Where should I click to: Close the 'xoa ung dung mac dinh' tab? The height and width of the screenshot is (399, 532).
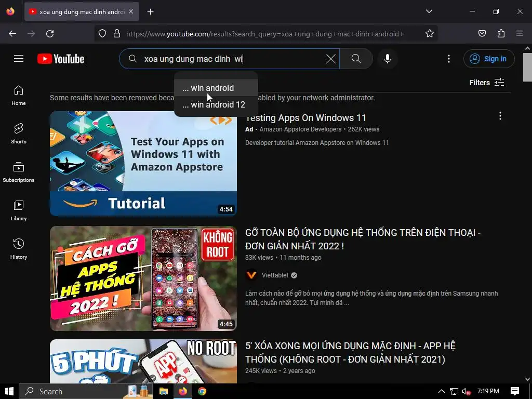[x=131, y=11]
